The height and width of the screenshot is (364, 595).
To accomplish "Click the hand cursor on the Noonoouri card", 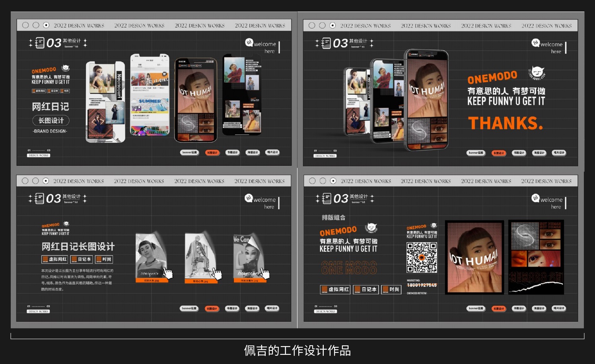I will coord(265,273).
